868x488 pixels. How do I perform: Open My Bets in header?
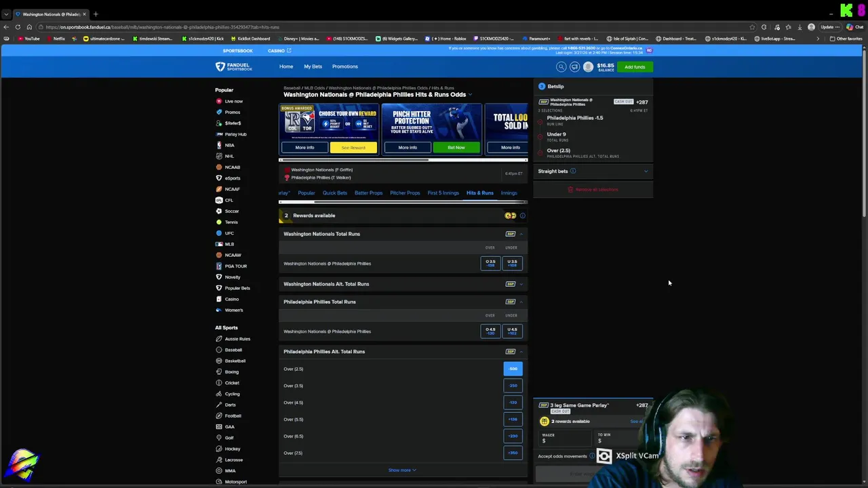313,66
